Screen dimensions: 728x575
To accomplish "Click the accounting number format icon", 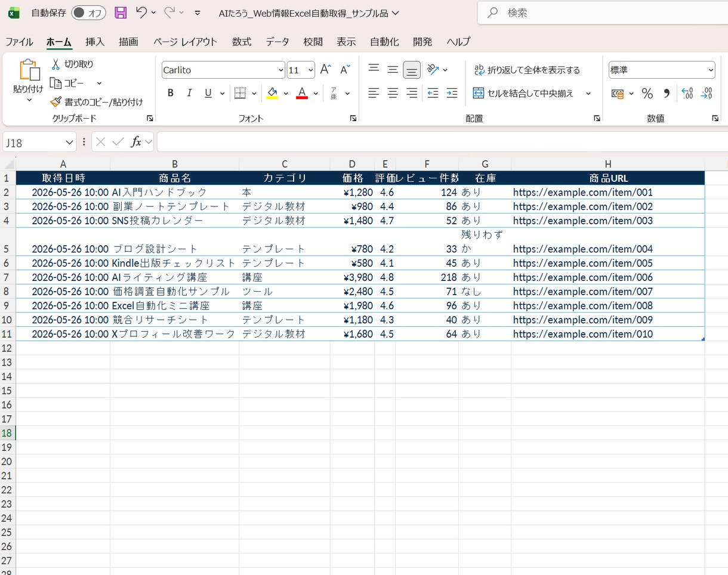I will click(618, 94).
